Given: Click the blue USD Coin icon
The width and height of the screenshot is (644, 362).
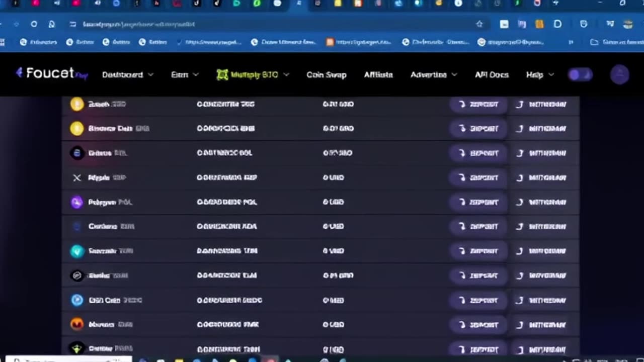Looking at the screenshot, I should point(76,300).
